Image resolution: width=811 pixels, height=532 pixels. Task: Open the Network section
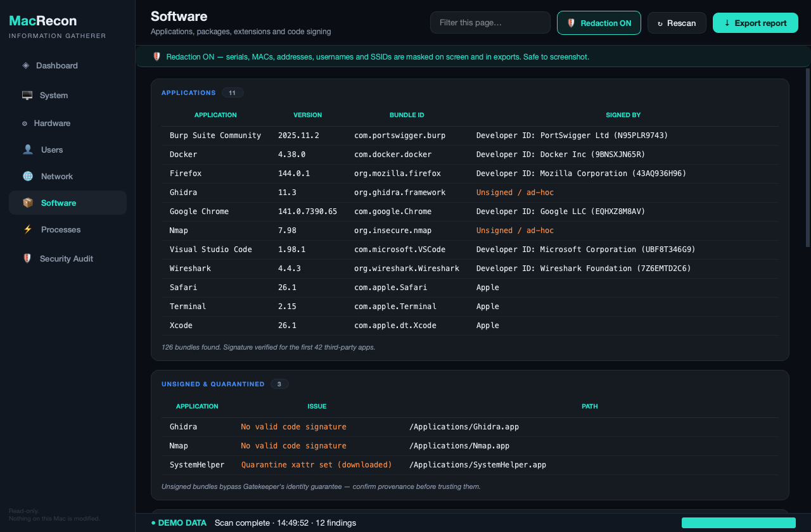coord(68,176)
